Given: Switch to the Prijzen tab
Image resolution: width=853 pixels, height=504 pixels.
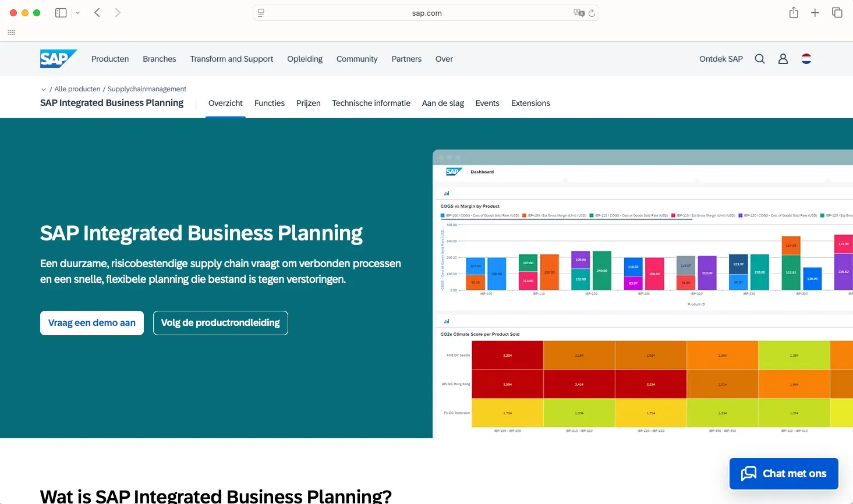Looking at the screenshot, I should click(x=309, y=103).
